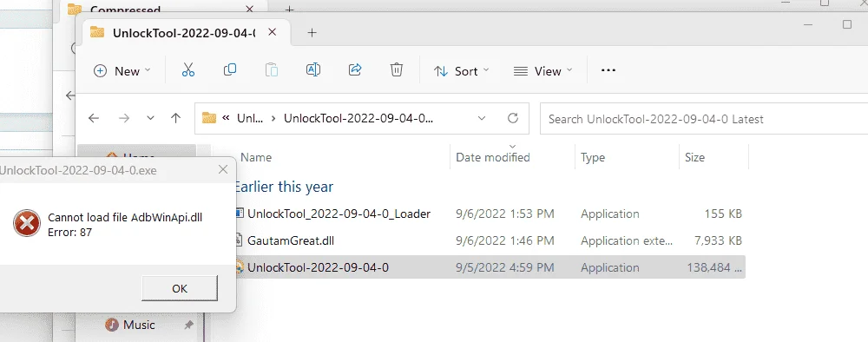Maximize the front Explorer window
This screenshot has height=342, width=868.
click(x=847, y=24)
